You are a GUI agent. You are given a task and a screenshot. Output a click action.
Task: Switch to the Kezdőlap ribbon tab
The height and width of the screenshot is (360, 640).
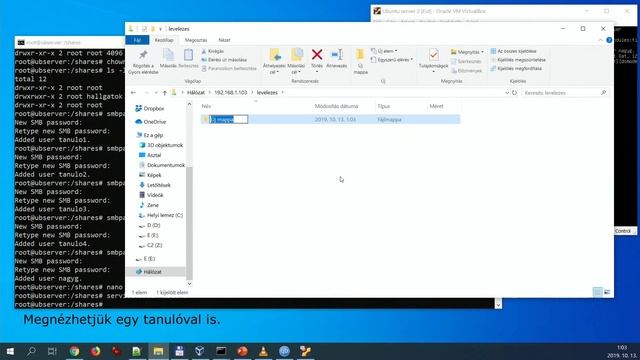(x=164, y=40)
